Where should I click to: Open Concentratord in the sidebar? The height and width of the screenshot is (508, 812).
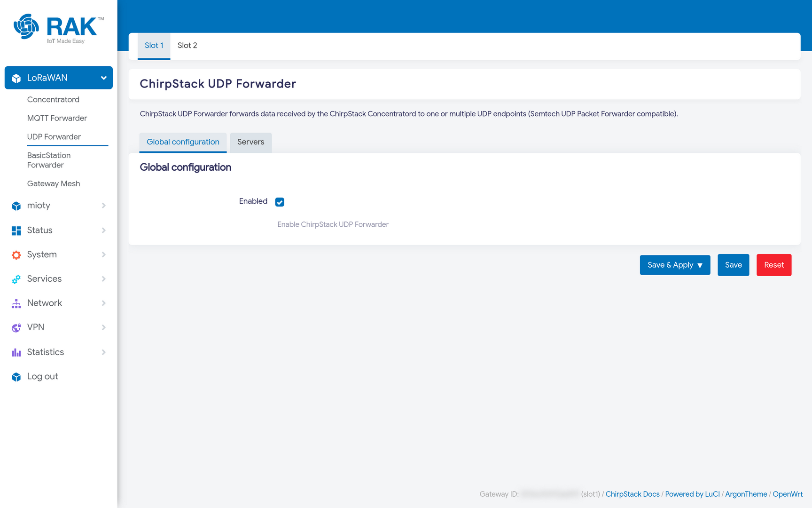(x=53, y=100)
